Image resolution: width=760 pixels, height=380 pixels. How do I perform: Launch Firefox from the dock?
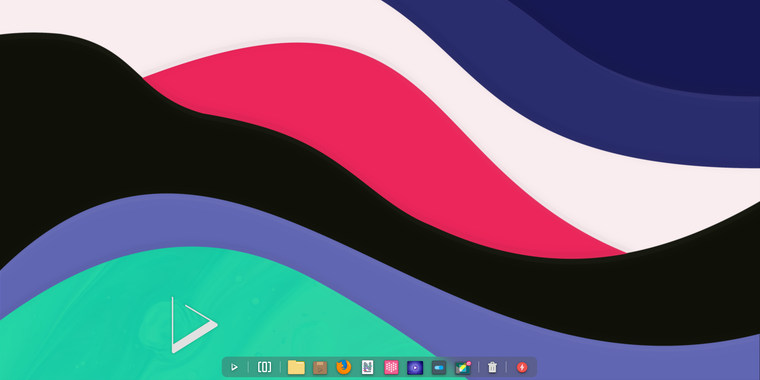(344, 367)
